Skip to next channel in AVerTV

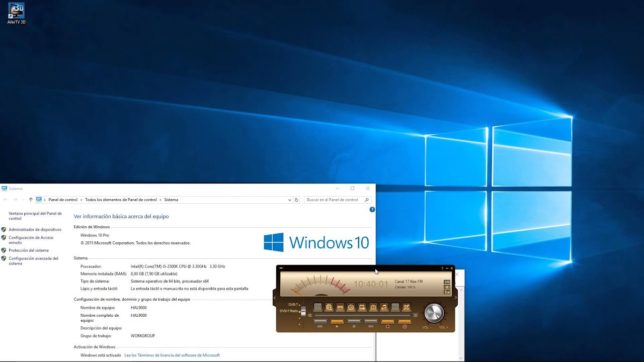point(371,322)
